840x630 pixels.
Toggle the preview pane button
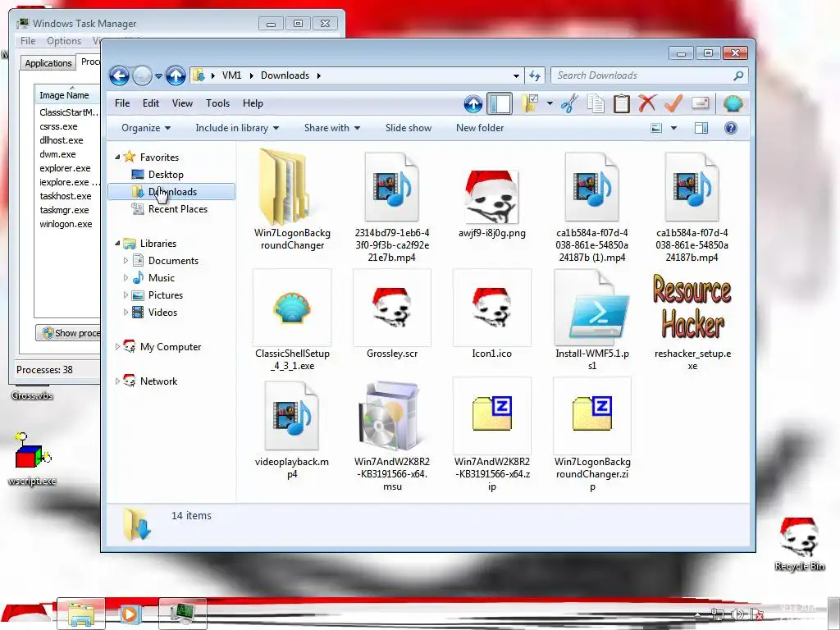[x=701, y=128]
